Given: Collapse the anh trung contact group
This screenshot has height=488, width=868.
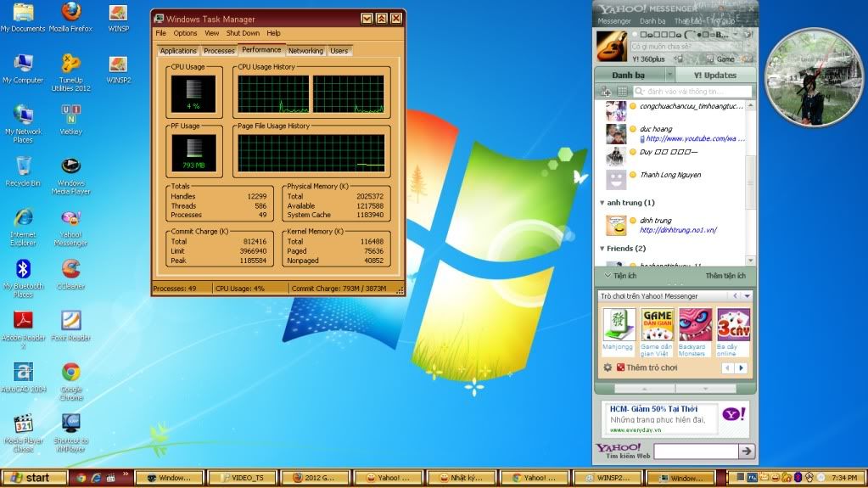Looking at the screenshot, I should 602,203.
